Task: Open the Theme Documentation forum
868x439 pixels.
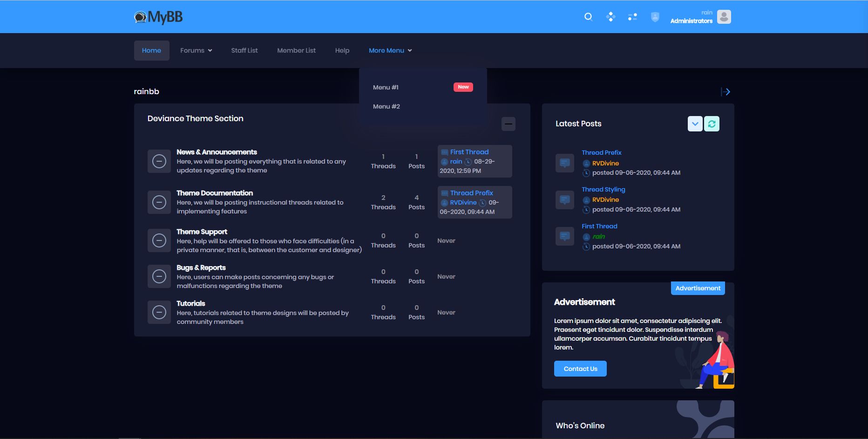Action: tap(215, 193)
